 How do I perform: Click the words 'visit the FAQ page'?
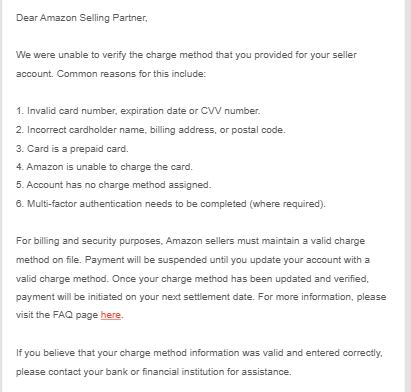click(57, 315)
